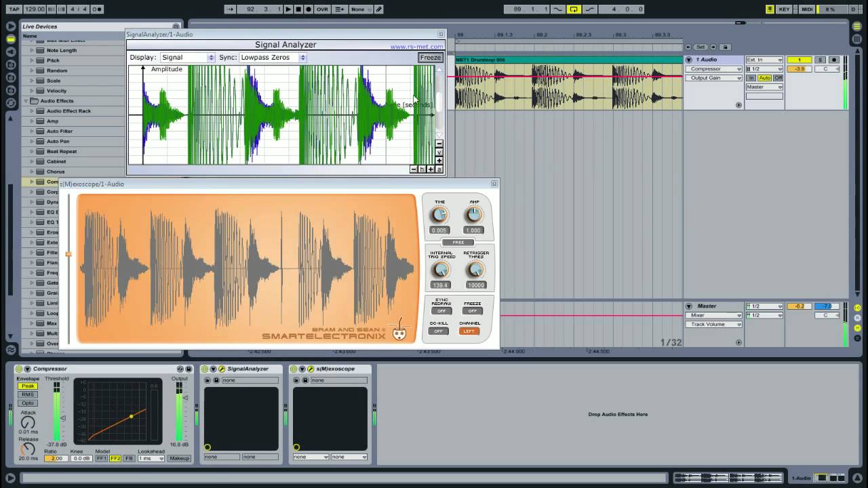Open the www.rs-met.com link
This screenshot has width=868, height=488.
pos(416,47)
